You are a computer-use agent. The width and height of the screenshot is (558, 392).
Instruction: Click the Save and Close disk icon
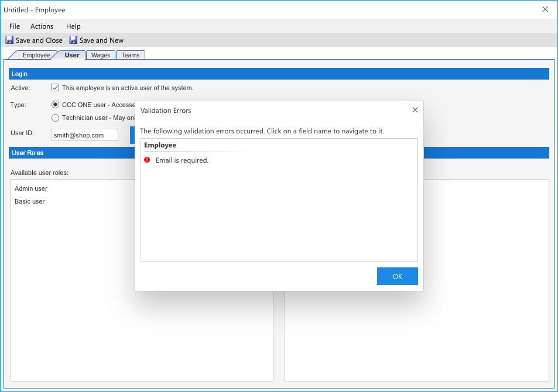click(x=9, y=40)
